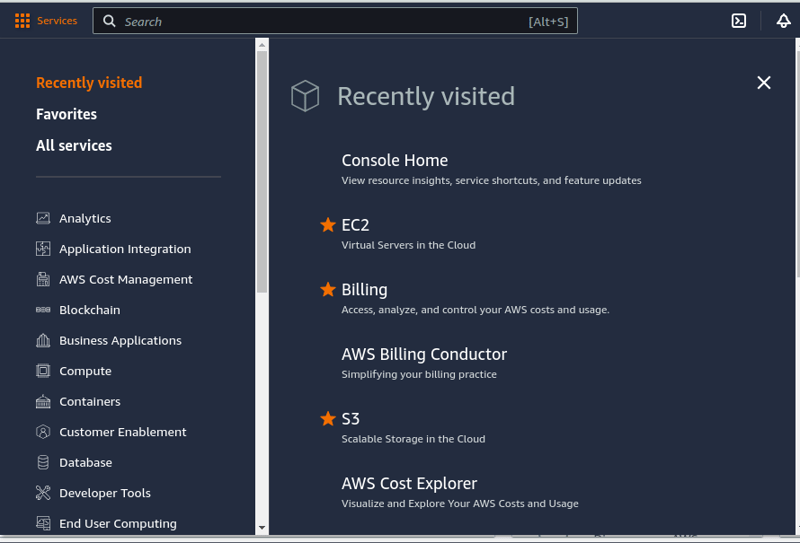Screen dimensions: 800x543
Task: Open the Developer Tools category
Action: coord(105,493)
